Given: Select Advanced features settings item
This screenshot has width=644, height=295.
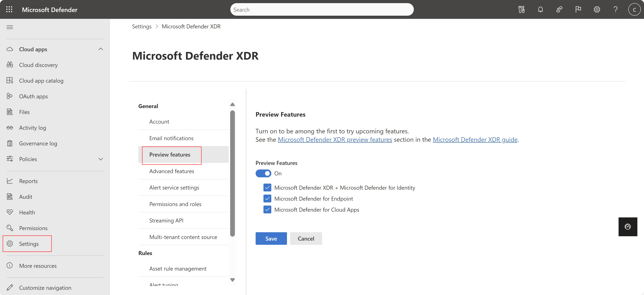Looking at the screenshot, I should (172, 171).
